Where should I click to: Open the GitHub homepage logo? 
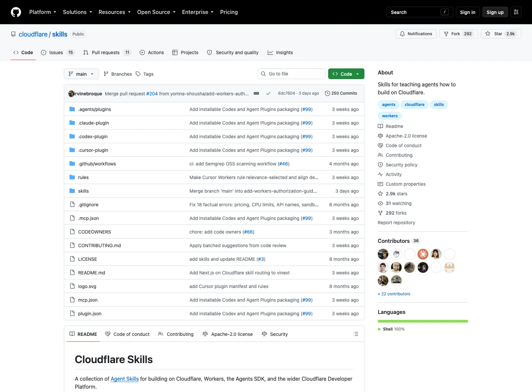pyautogui.click(x=16, y=12)
